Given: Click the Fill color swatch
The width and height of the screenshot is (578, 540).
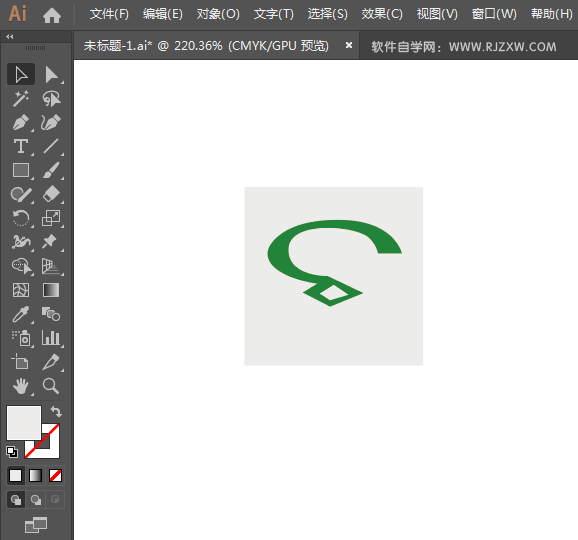Looking at the screenshot, I should click(24, 423).
